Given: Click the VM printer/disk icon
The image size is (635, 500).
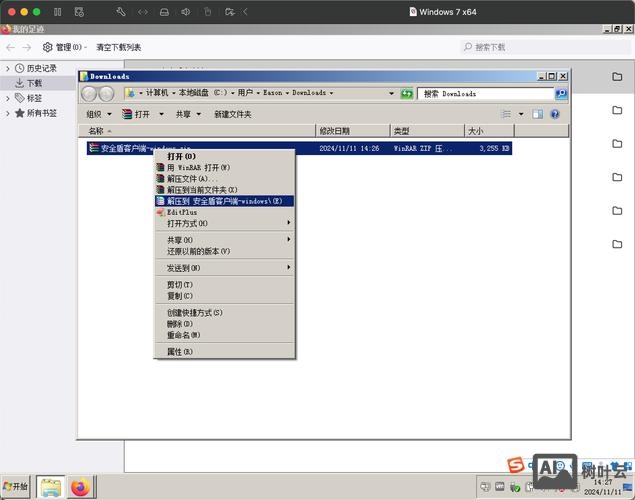Looking at the screenshot, I should (x=164, y=12).
